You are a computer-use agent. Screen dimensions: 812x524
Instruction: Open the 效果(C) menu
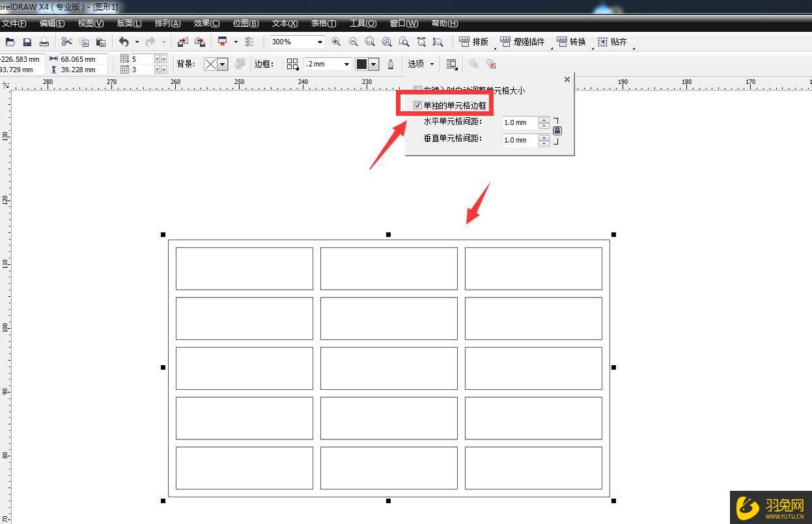coord(206,23)
